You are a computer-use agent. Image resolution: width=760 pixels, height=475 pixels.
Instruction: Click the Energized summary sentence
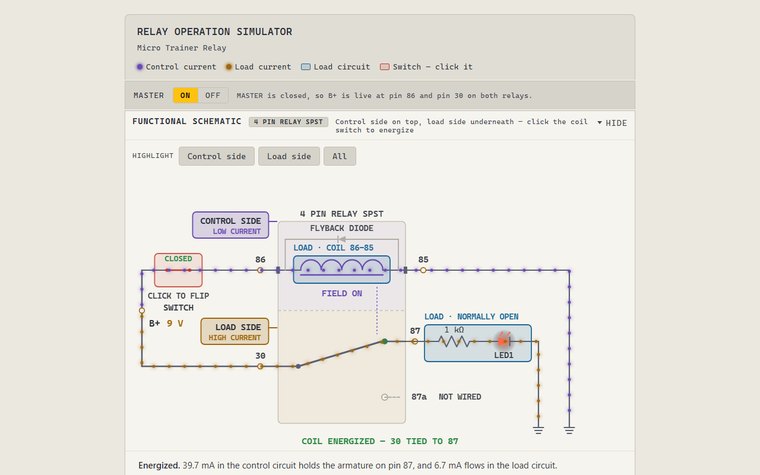(x=348, y=465)
